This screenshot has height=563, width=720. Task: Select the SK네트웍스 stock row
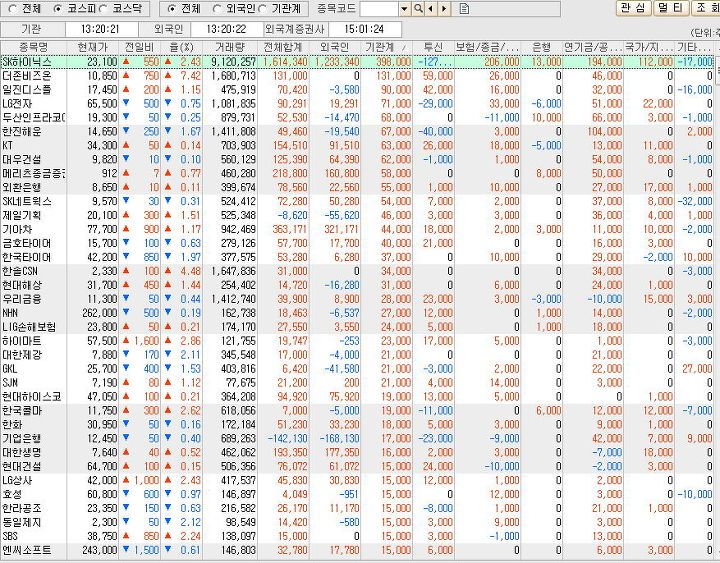(x=357, y=201)
